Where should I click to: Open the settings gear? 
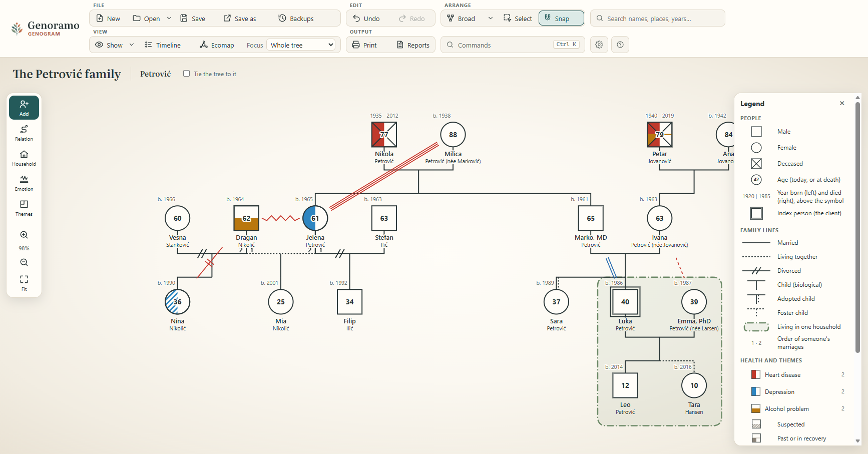click(x=599, y=45)
